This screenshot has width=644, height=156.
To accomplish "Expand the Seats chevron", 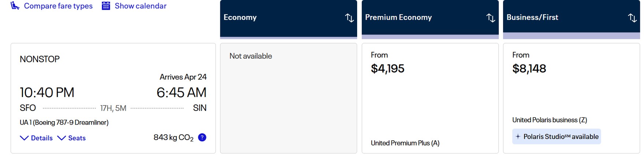I will click(61, 138).
